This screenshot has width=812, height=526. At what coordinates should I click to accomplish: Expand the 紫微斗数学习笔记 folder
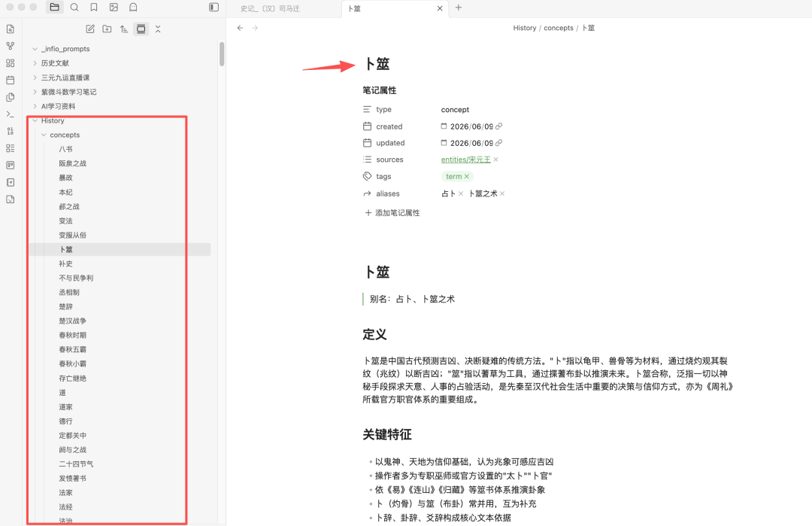coord(35,92)
